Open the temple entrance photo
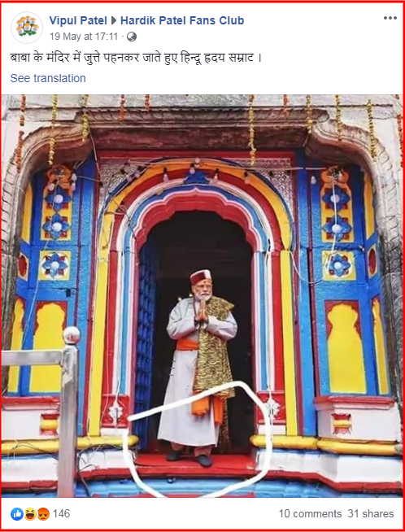 [202, 296]
